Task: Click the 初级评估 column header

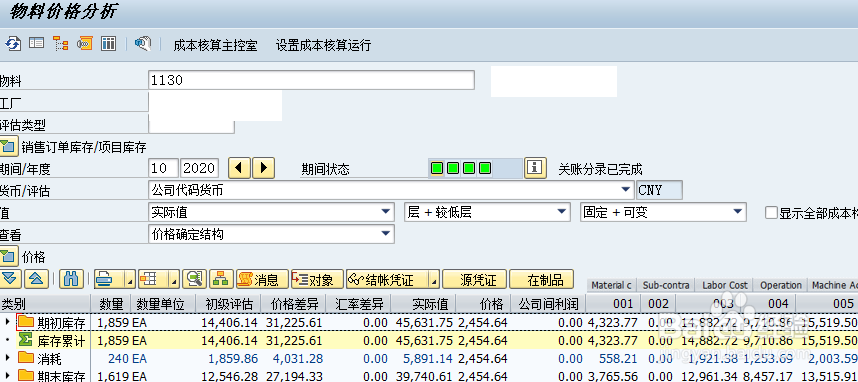Action: [228, 304]
